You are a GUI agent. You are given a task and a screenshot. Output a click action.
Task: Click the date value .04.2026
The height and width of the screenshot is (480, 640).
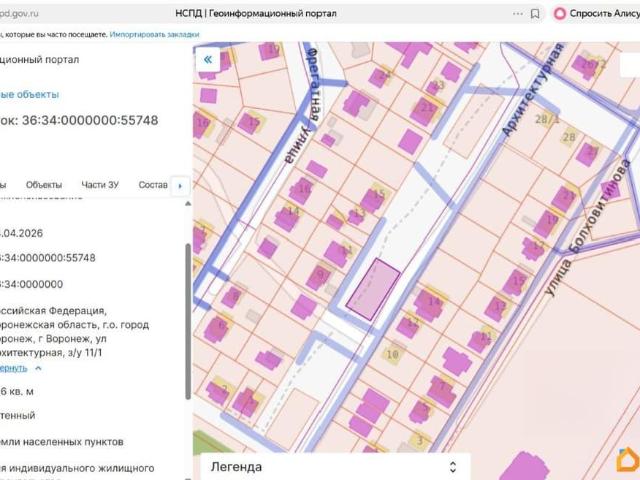pyautogui.click(x=21, y=233)
